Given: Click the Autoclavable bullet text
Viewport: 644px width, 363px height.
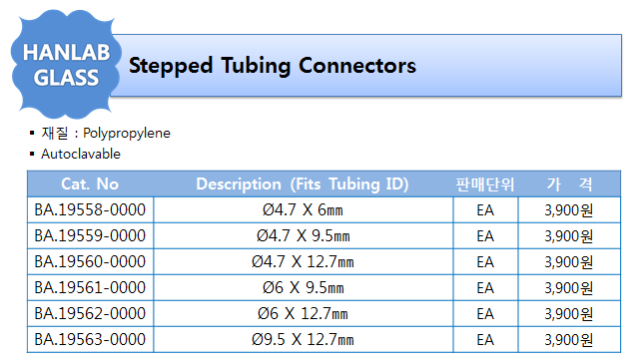Looking at the screenshot, I should click(81, 155).
